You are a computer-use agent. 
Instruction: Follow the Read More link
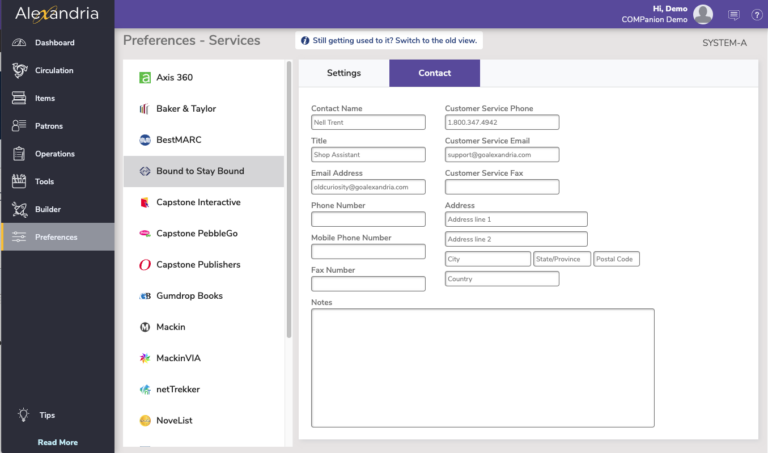pyautogui.click(x=58, y=442)
